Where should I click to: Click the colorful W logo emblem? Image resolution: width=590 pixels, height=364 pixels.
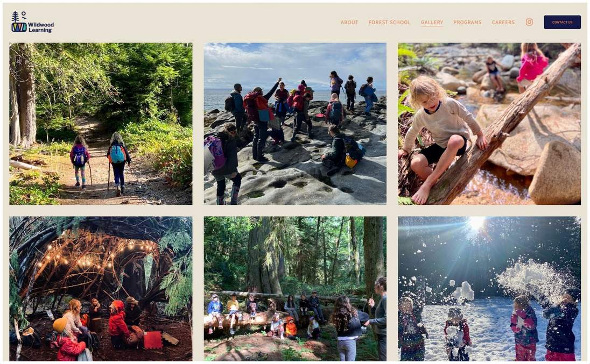pos(19,27)
